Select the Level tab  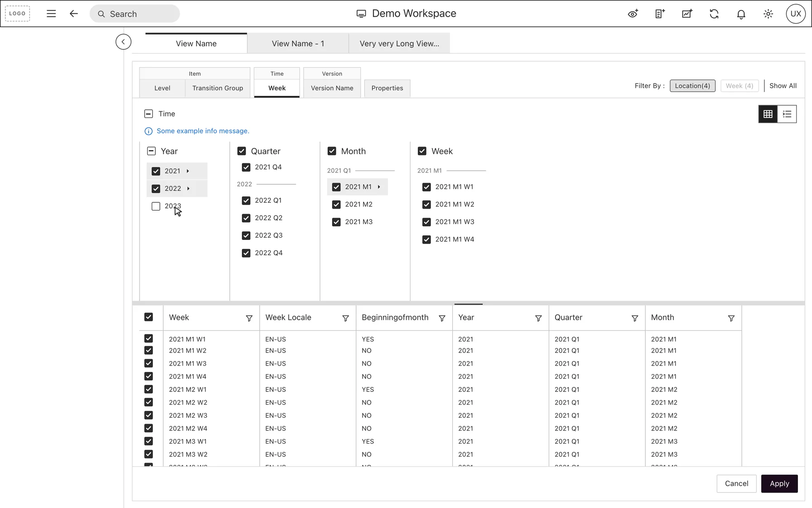pos(162,88)
